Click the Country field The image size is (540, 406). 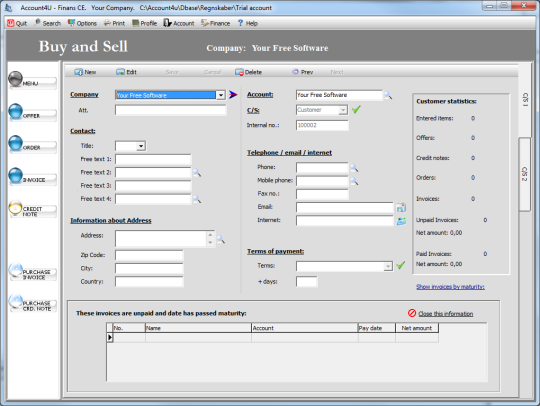coord(149,282)
